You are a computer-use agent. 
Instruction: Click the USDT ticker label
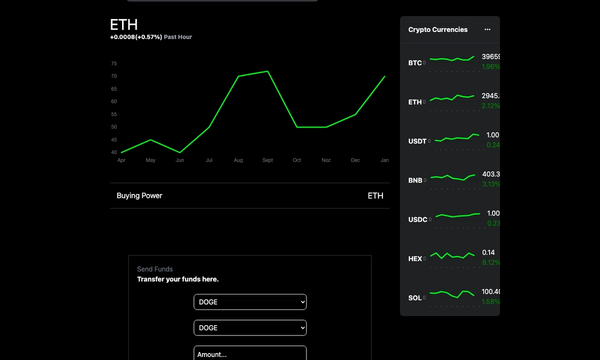point(417,141)
